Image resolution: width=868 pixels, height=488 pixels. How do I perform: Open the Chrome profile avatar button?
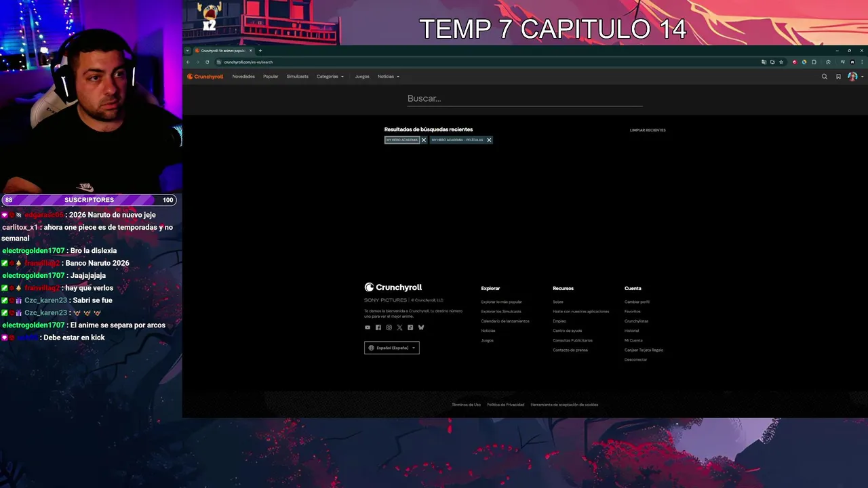tap(852, 62)
